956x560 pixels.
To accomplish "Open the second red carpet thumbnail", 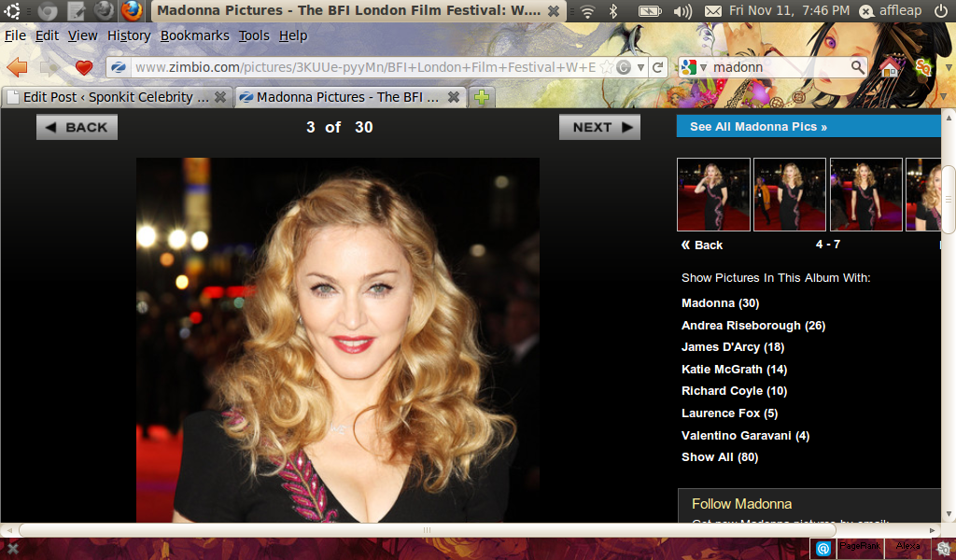I will click(790, 194).
